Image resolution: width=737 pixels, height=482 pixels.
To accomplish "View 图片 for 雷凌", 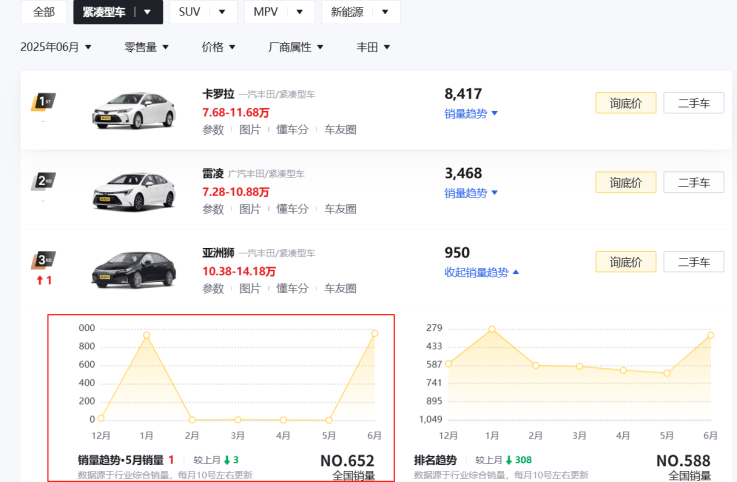I will pos(250,209).
